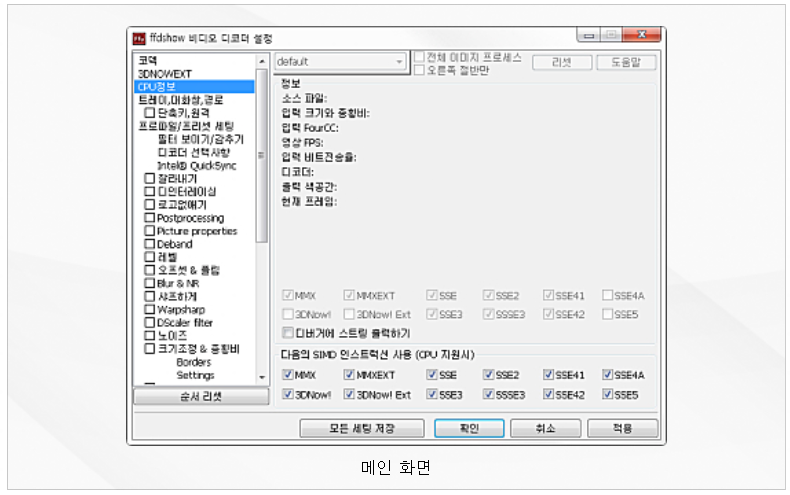Enable the 잘라내기 filter checkbox

tap(150, 178)
